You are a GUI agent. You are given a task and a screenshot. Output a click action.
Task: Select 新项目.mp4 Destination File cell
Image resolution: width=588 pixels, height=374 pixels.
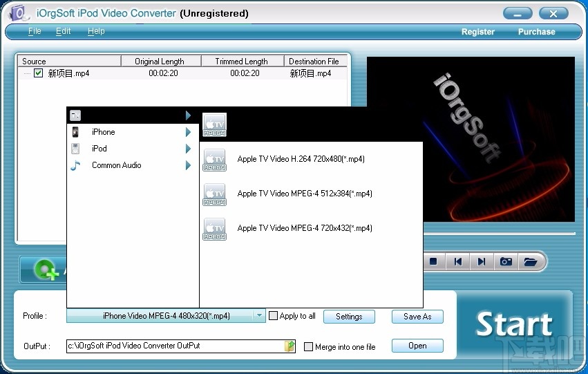pos(310,73)
